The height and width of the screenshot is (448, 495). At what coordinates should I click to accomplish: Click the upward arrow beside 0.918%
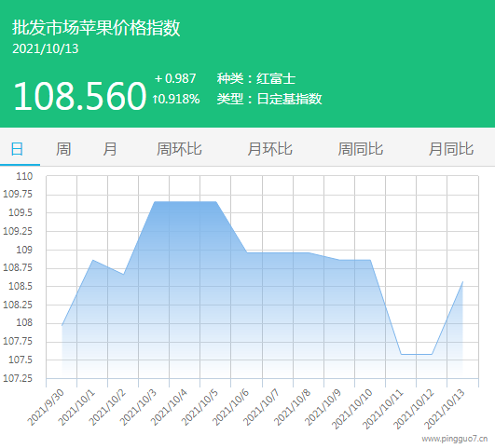[155, 100]
